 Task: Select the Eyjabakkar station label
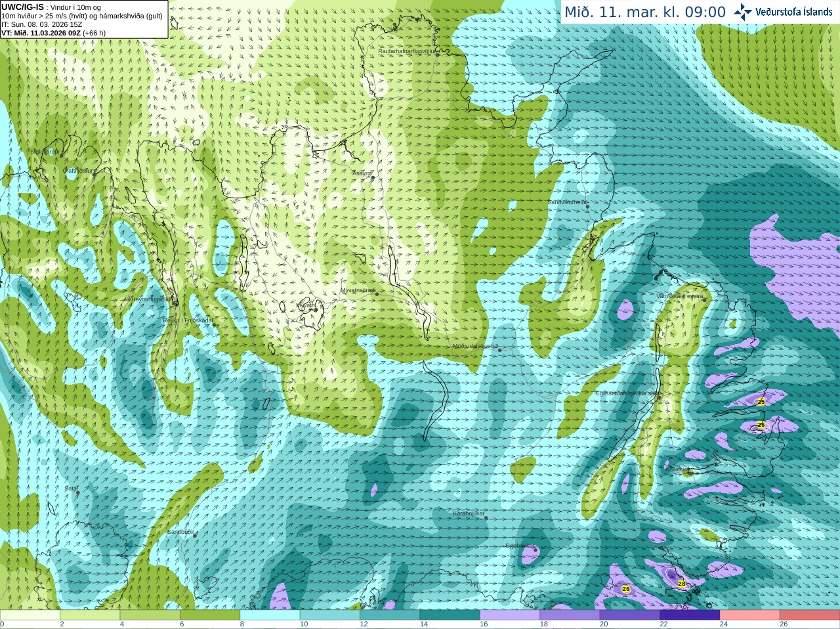[x=520, y=545]
